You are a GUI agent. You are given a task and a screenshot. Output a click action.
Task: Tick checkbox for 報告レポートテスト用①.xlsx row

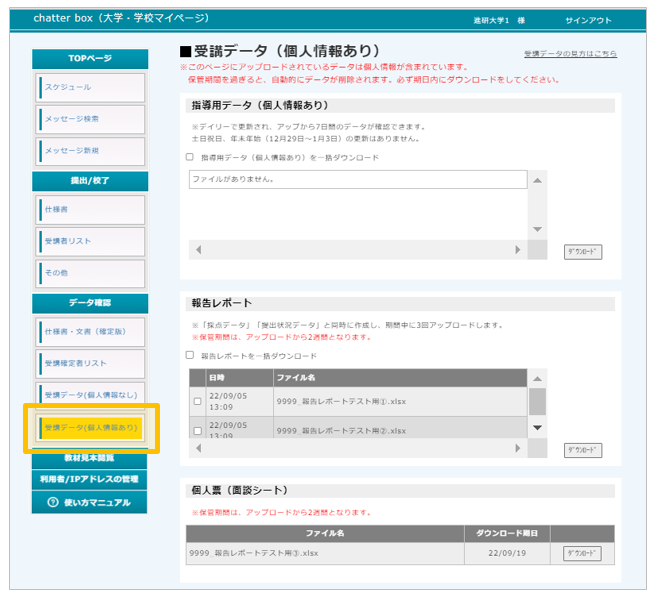coord(197,402)
